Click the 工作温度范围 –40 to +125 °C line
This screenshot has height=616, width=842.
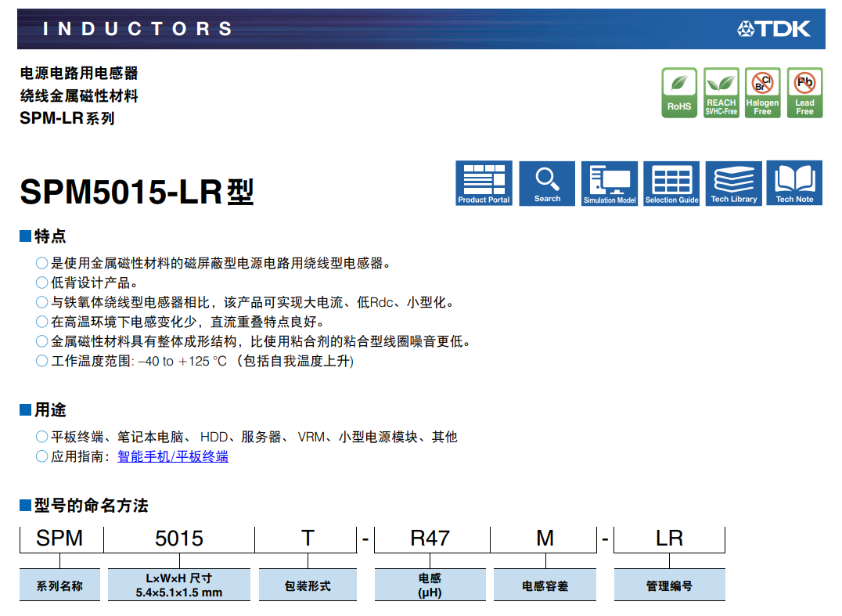195,361
